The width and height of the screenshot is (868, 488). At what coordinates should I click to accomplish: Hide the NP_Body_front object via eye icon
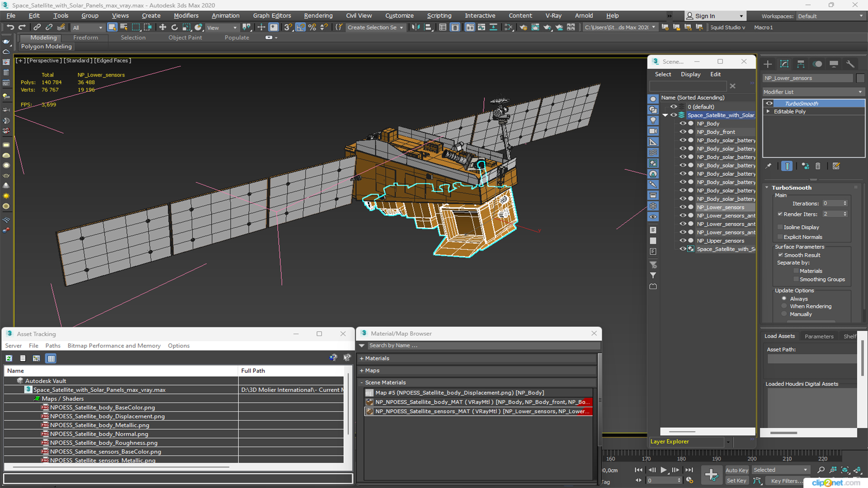click(x=683, y=132)
